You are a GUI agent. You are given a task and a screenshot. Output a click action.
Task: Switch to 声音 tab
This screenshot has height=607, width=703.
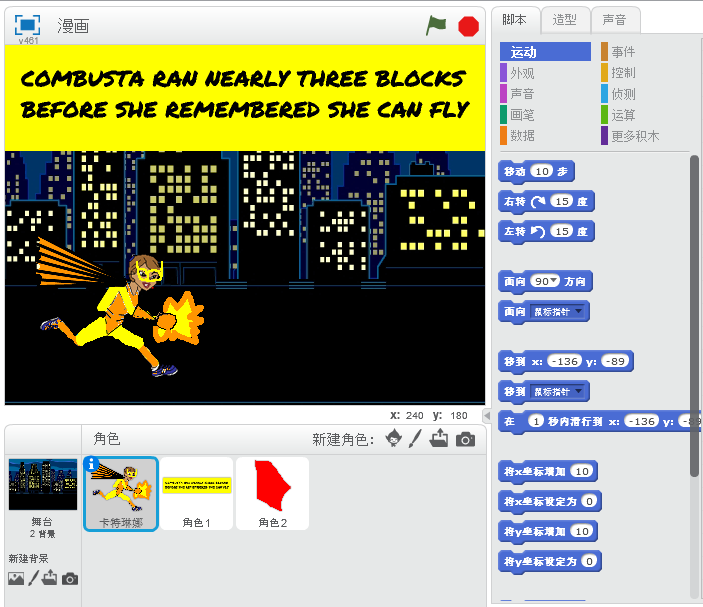[615, 20]
